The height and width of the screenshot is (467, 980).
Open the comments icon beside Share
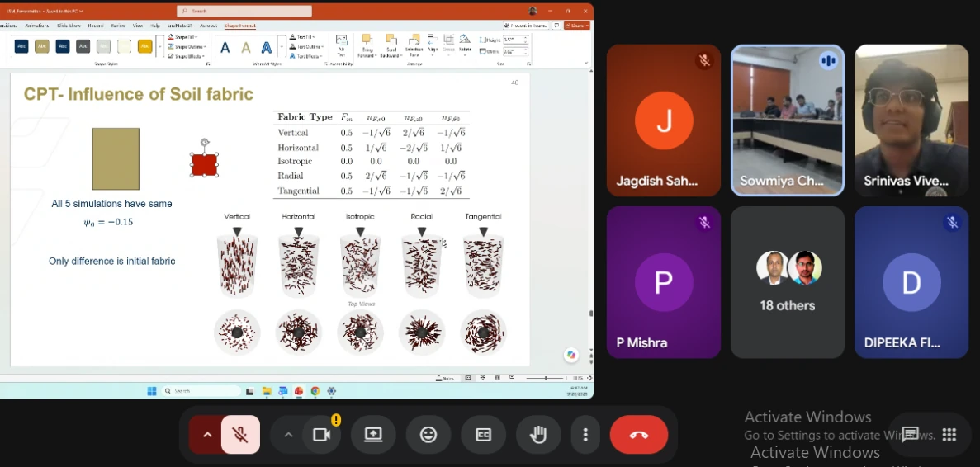pyautogui.click(x=556, y=26)
